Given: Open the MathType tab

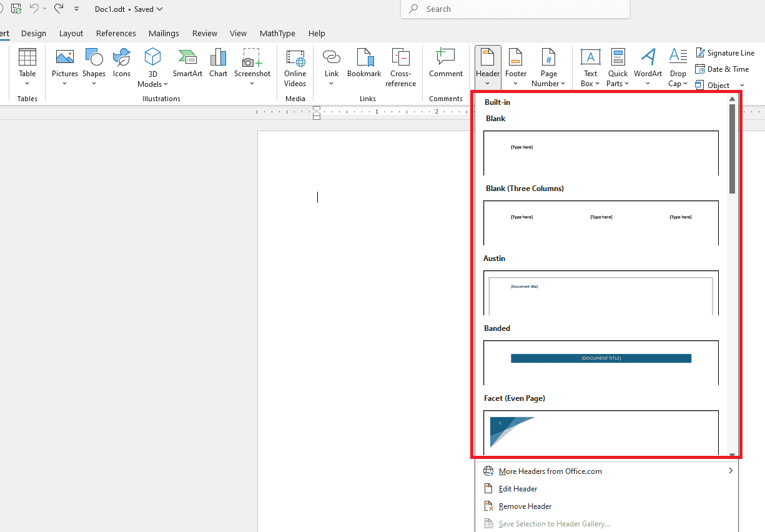Looking at the screenshot, I should coord(277,33).
